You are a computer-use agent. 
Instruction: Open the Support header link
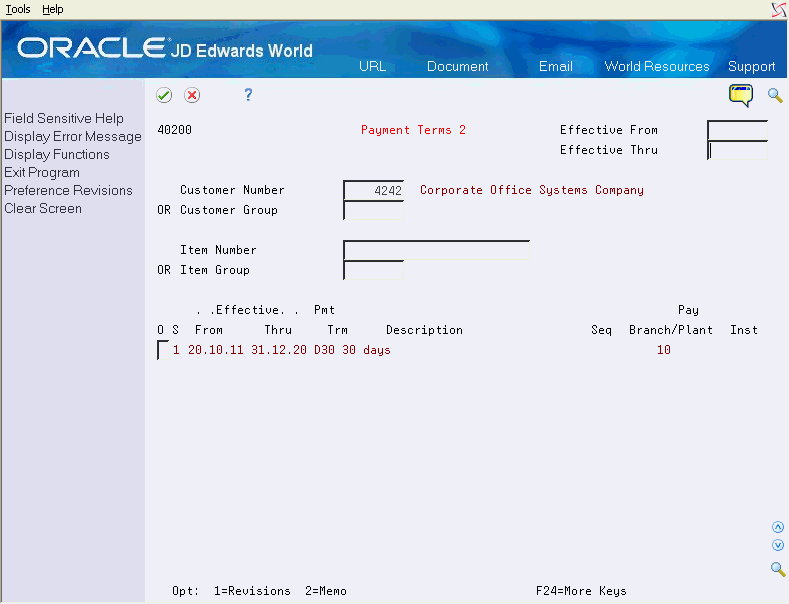[751, 66]
